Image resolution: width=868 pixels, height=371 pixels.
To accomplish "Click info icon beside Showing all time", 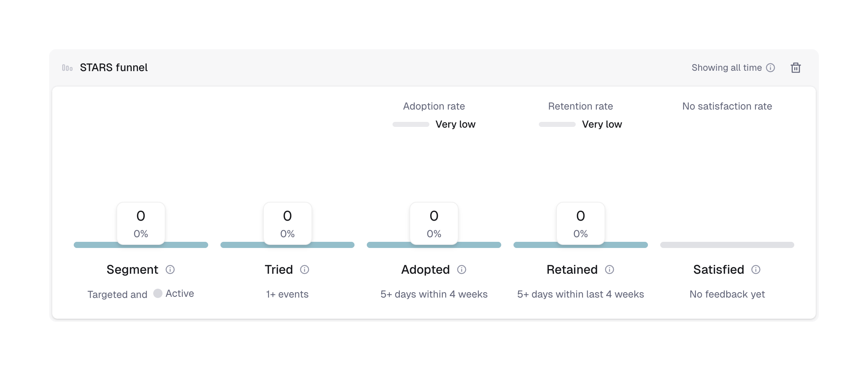I will point(770,68).
